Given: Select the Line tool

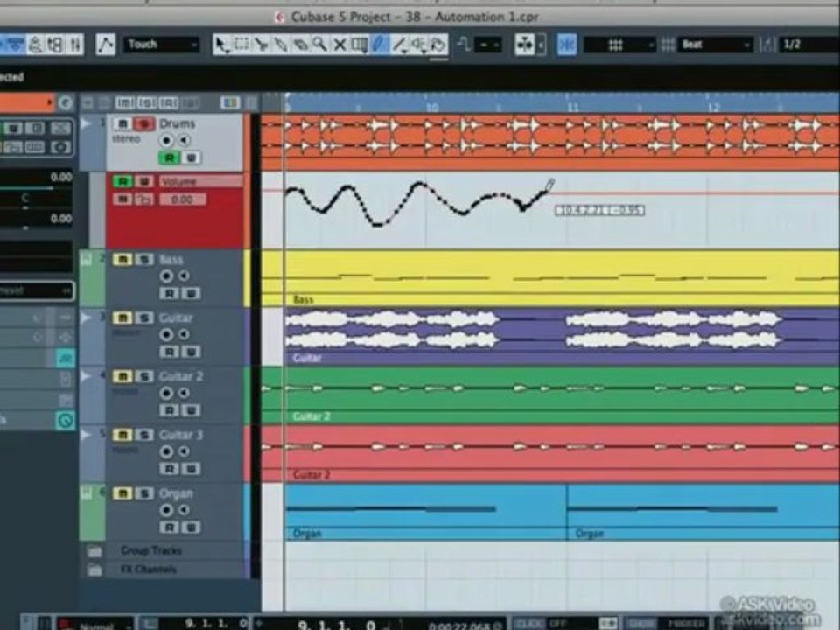Looking at the screenshot, I should tap(399, 45).
